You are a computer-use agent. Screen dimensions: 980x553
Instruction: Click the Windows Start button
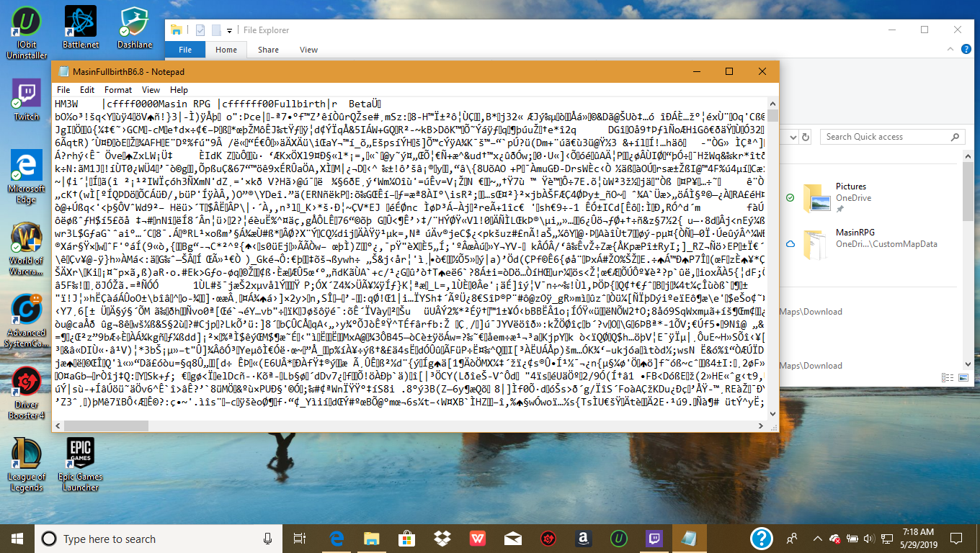17,539
